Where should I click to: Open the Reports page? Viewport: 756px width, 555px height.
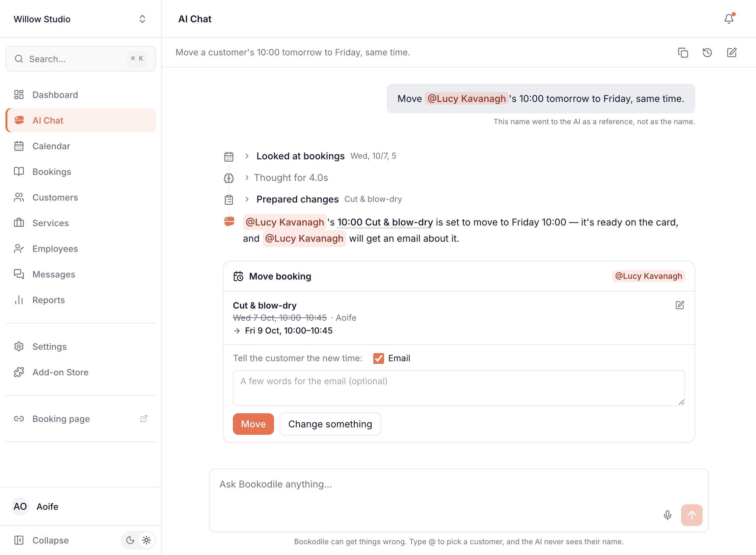pos(81,300)
